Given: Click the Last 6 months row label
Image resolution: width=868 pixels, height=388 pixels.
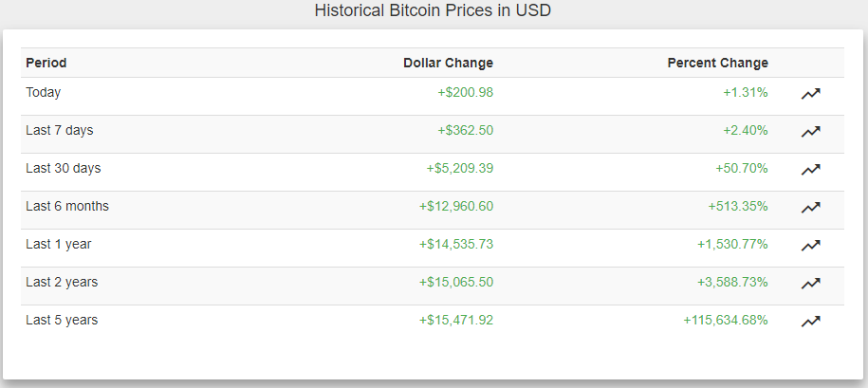Looking at the screenshot, I should 67,206.
